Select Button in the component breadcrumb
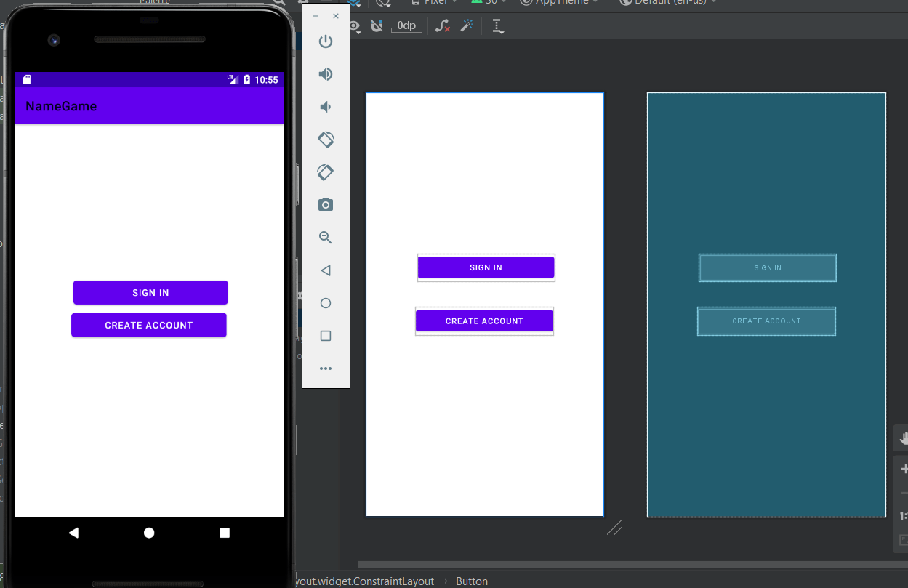908x588 pixels. pyautogui.click(x=472, y=581)
